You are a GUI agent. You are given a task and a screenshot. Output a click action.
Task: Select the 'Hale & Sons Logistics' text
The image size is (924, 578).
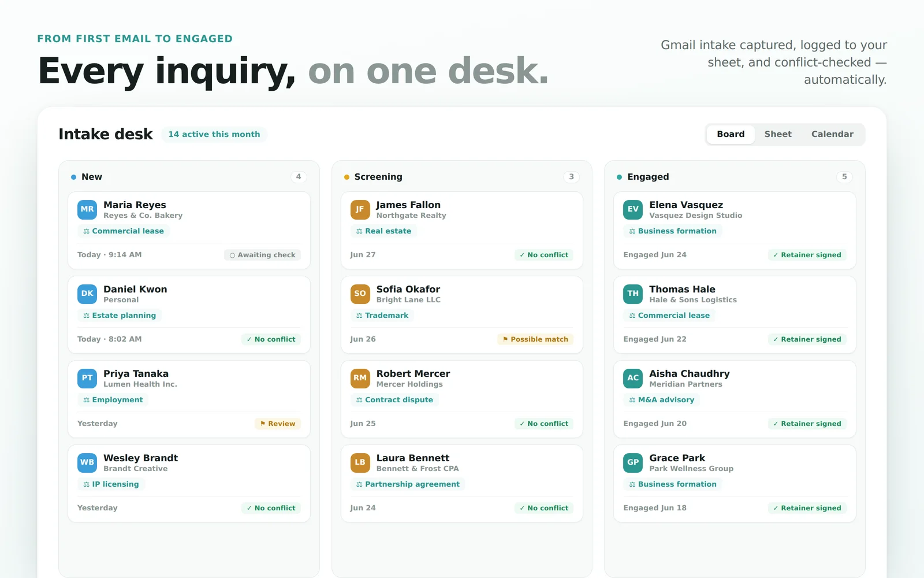tap(693, 300)
